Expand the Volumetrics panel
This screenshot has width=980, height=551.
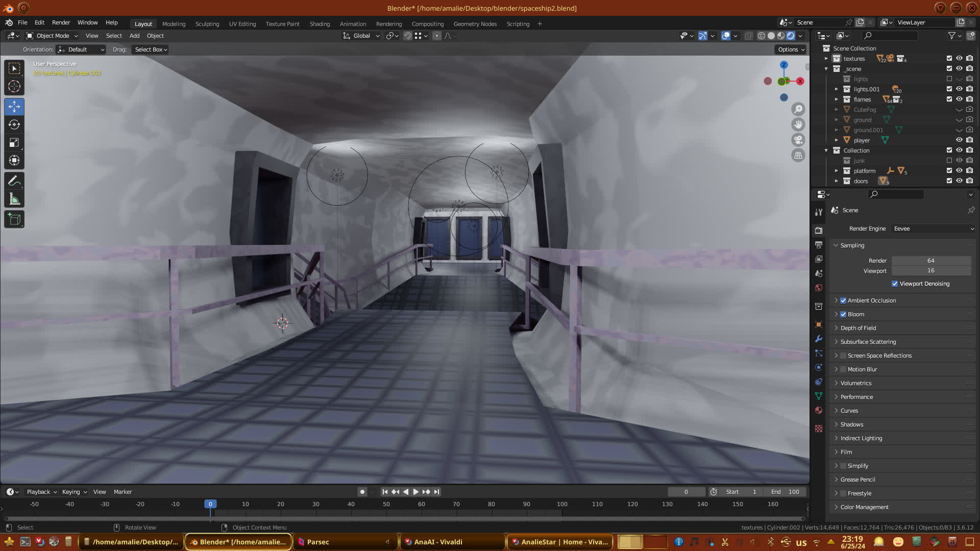pyautogui.click(x=856, y=383)
